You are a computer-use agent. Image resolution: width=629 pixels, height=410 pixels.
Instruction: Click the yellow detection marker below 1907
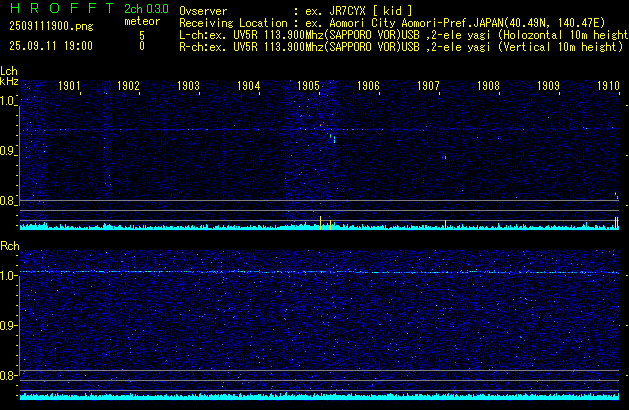pyautogui.click(x=445, y=225)
